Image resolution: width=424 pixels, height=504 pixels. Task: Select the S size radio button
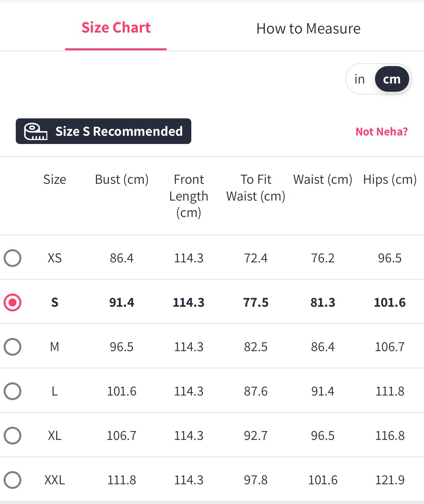[12, 302]
